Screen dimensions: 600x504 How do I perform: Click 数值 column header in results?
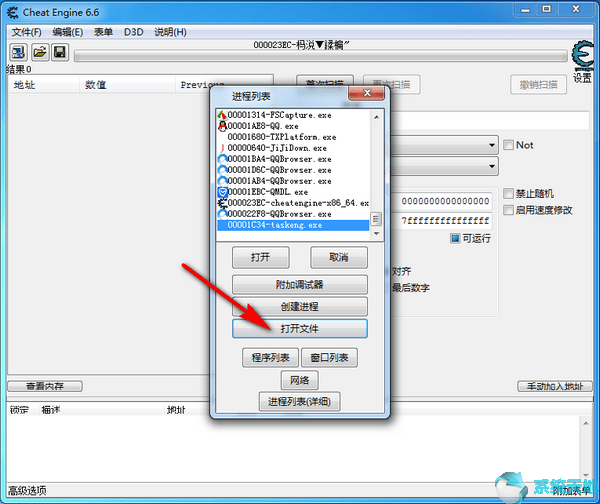127,85
